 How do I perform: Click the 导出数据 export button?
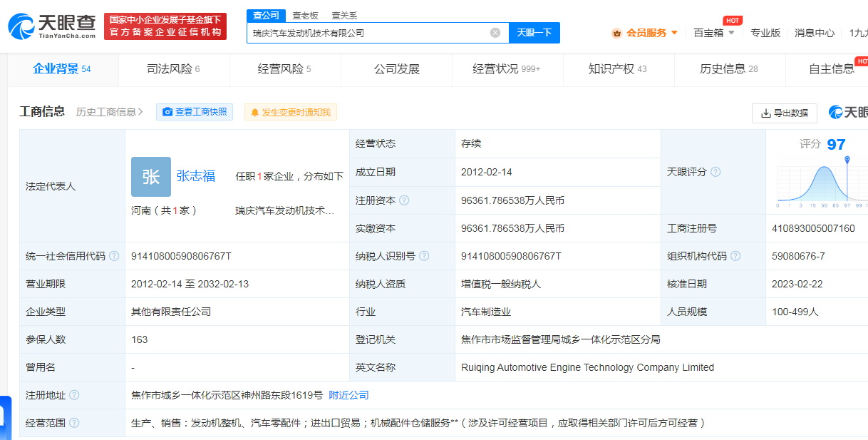click(784, 113)
